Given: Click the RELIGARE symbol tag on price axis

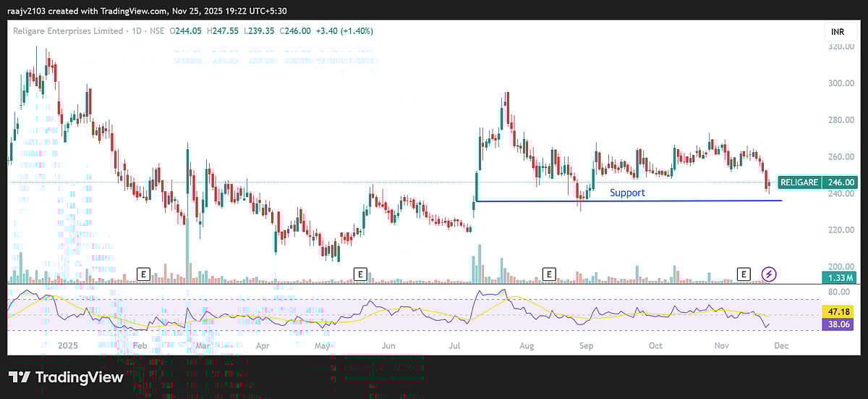Looking at the screenshot, I should click(799, 182).
